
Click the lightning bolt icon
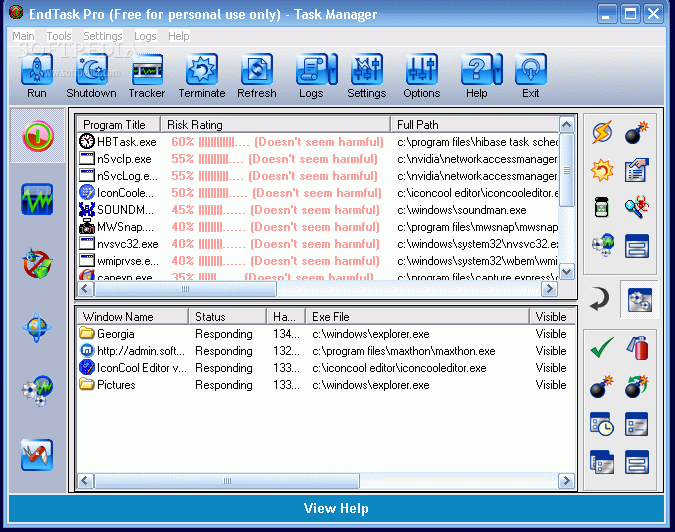(x=602, y=133)
